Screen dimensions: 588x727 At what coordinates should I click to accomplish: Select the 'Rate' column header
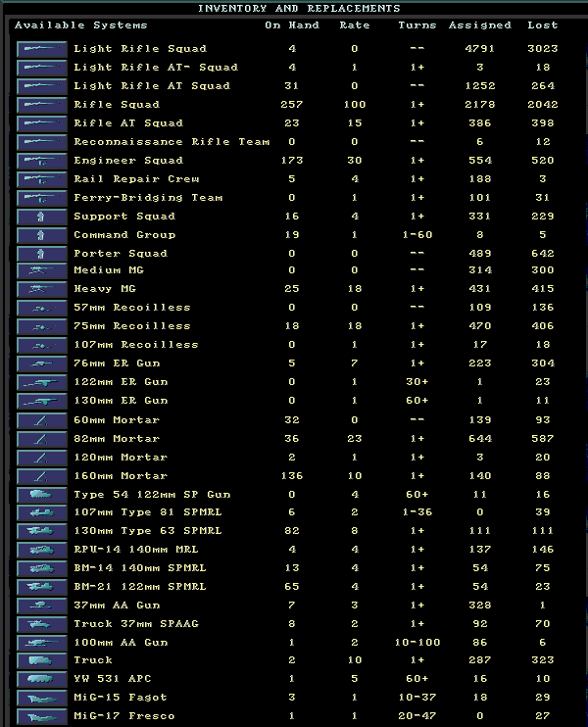(355, 25)
